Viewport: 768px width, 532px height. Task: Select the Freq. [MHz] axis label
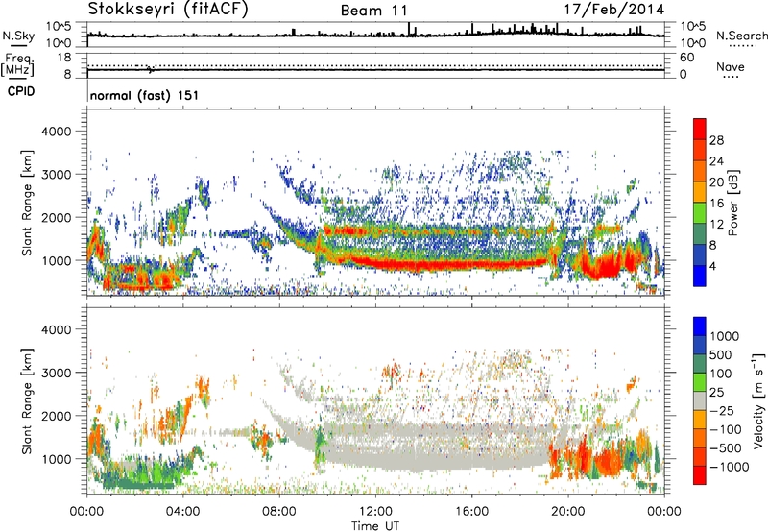tap(17, 65)
